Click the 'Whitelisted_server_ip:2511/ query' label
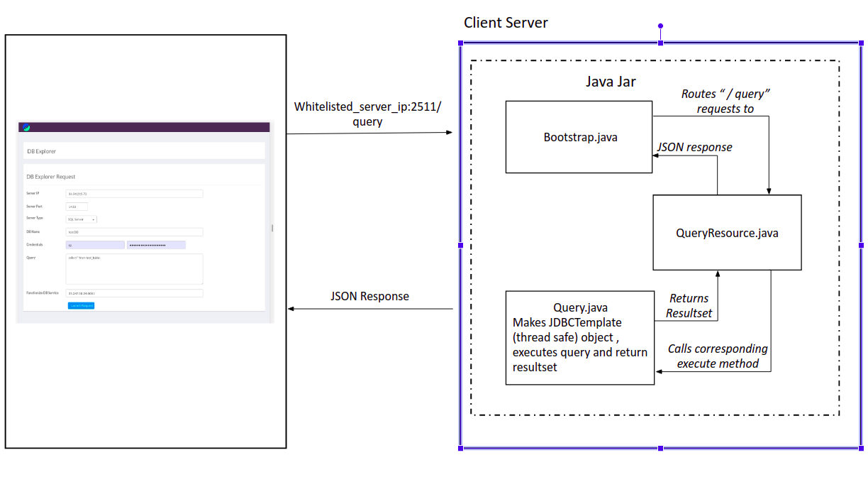 pyautogui.click(x=367, y=114)
